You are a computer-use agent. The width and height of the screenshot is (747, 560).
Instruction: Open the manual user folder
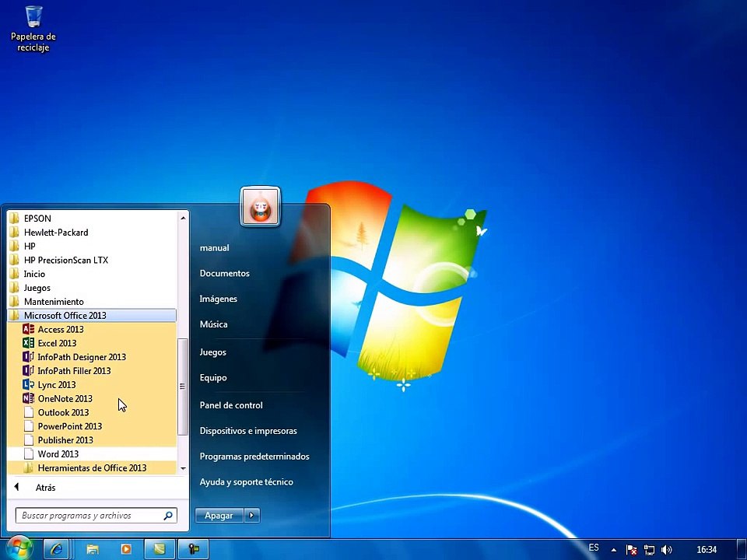(215, 247)
